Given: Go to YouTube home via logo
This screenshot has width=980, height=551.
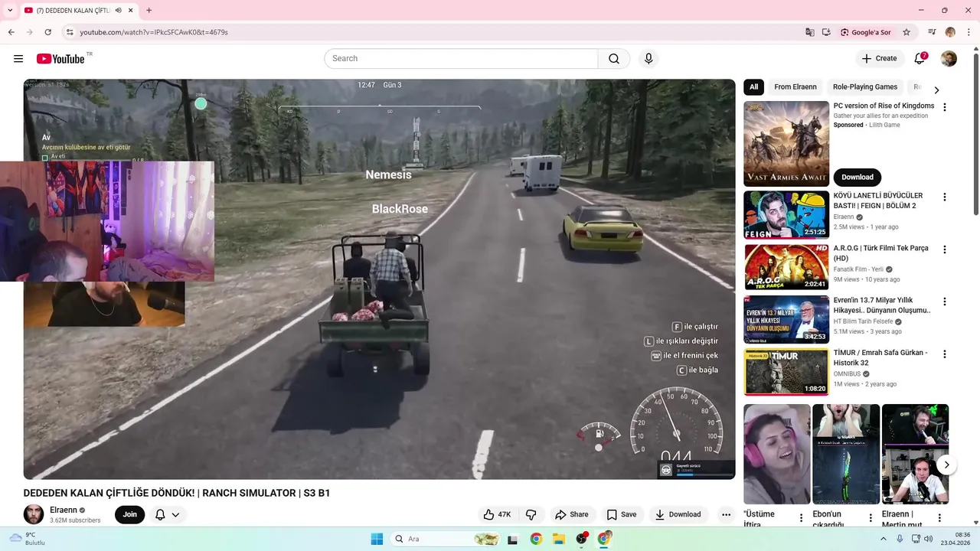Looking at the screenshot, I should 60,59.
